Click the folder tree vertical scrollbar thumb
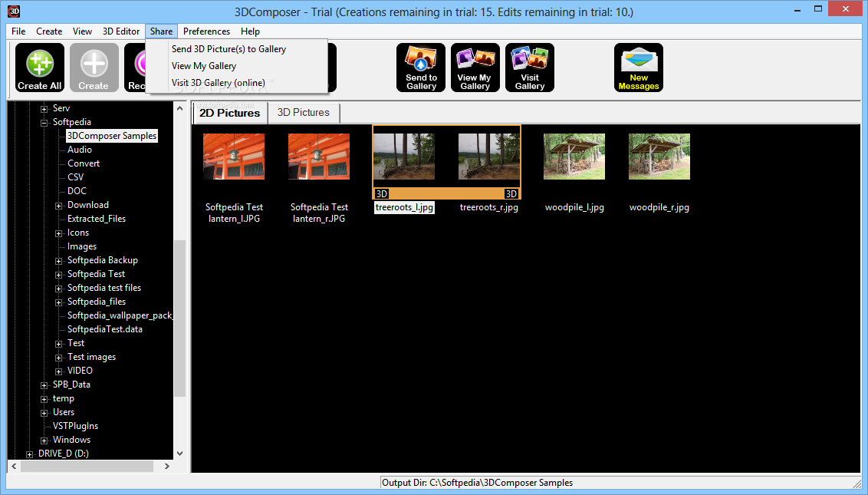 pyautogui.click(x=179, y=318)
